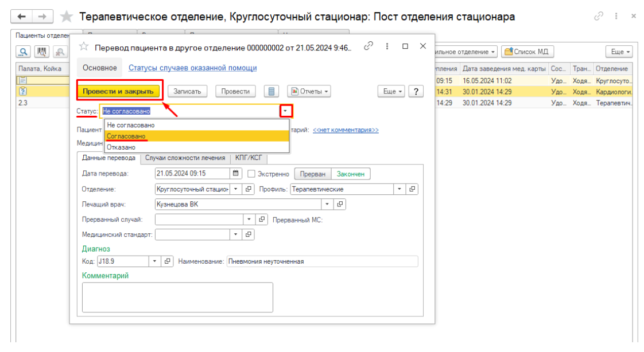Expand the Профиль dropdown arrow
The width and height of the screenshot is (644, 352).
(x=399, y=189)
